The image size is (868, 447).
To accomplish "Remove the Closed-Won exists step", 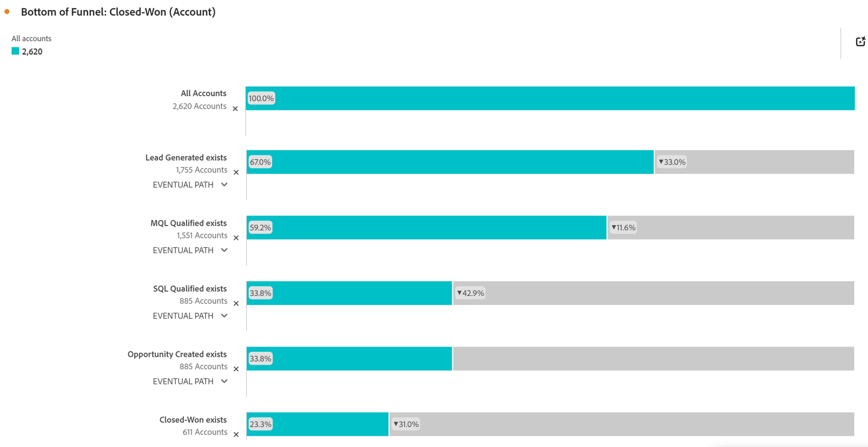I will pyautogui.click(x=236, y=434).
